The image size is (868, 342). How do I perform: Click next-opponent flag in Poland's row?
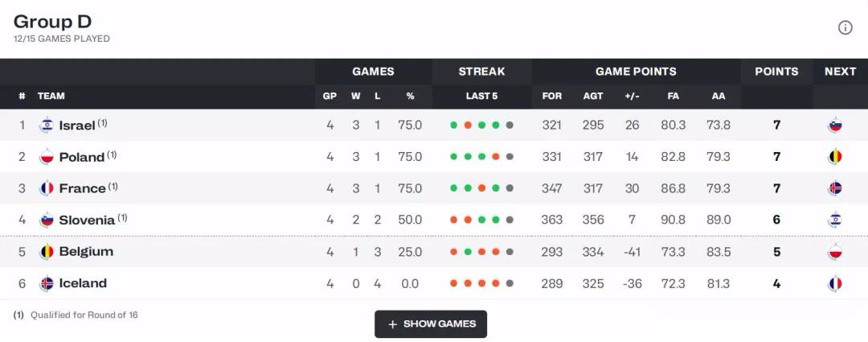(x=835, y=157)
